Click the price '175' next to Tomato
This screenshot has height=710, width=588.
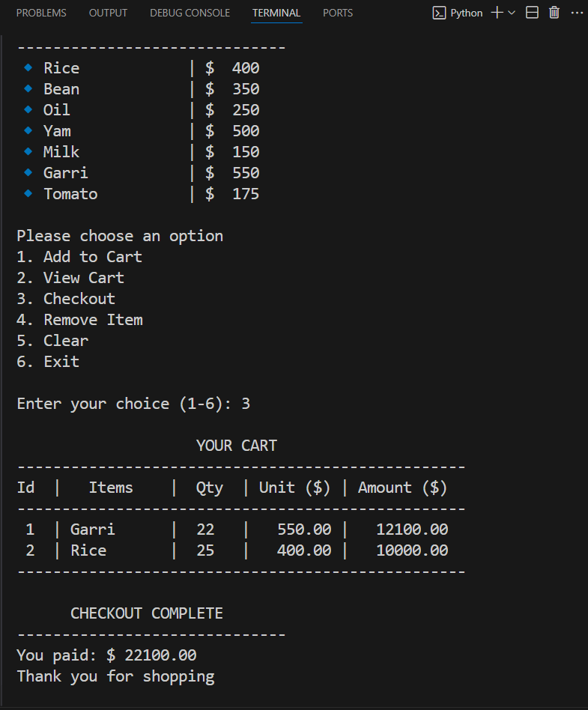pos(246,194)
